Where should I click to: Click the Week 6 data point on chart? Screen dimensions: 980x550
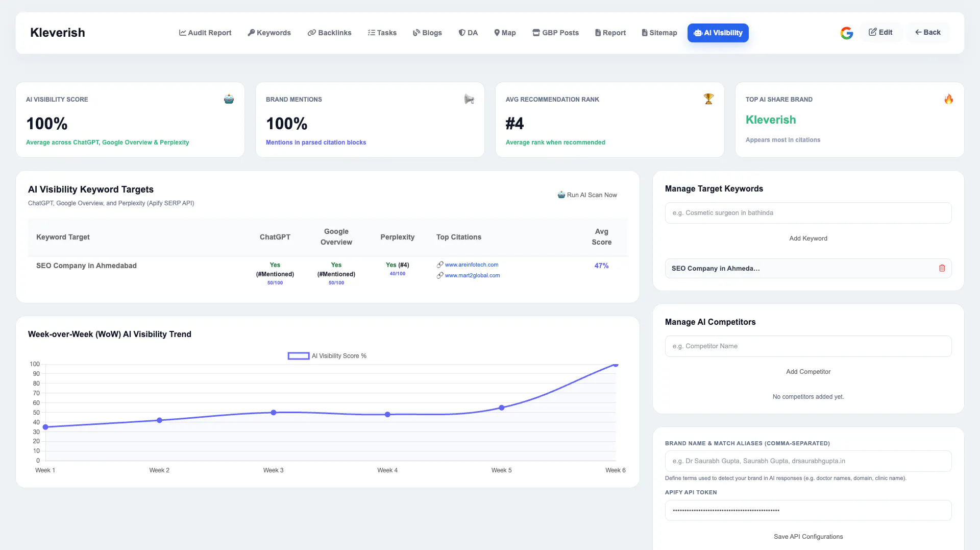pos(616,365)
